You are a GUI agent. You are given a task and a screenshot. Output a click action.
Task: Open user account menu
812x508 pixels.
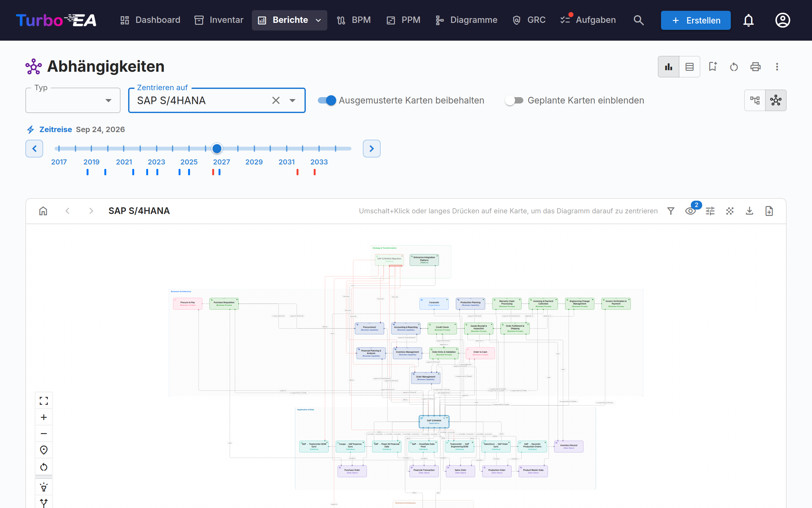783,20
